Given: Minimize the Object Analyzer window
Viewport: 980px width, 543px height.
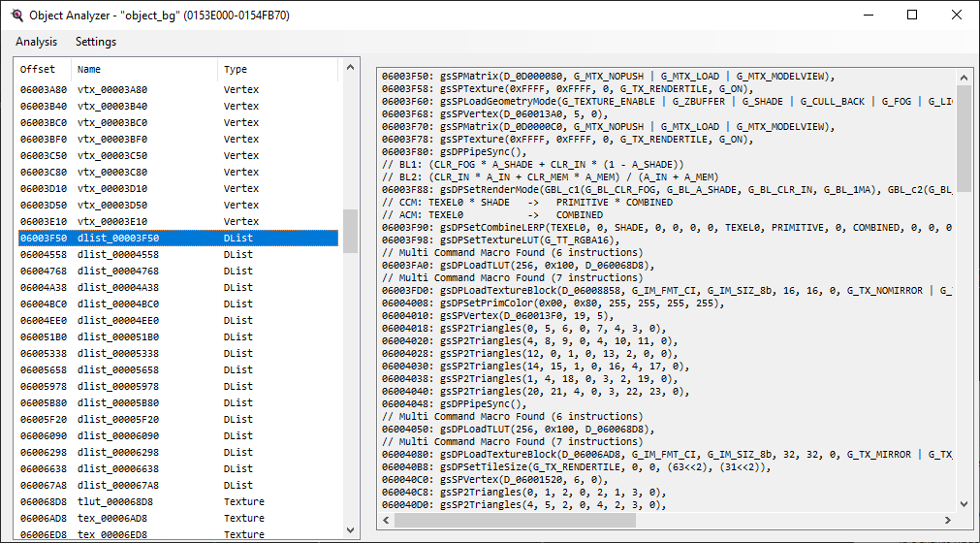Looking at the screenshot, I should point(868,16).
